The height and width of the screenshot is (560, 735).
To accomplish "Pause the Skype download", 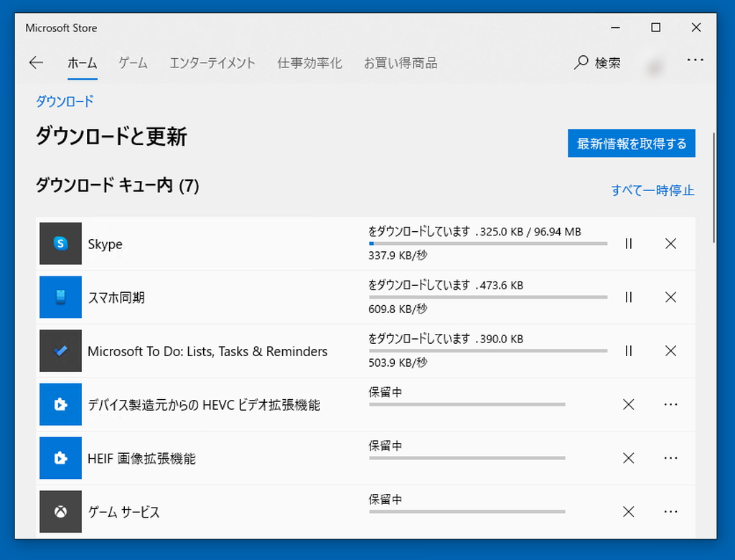I will (x=628, y=243).
